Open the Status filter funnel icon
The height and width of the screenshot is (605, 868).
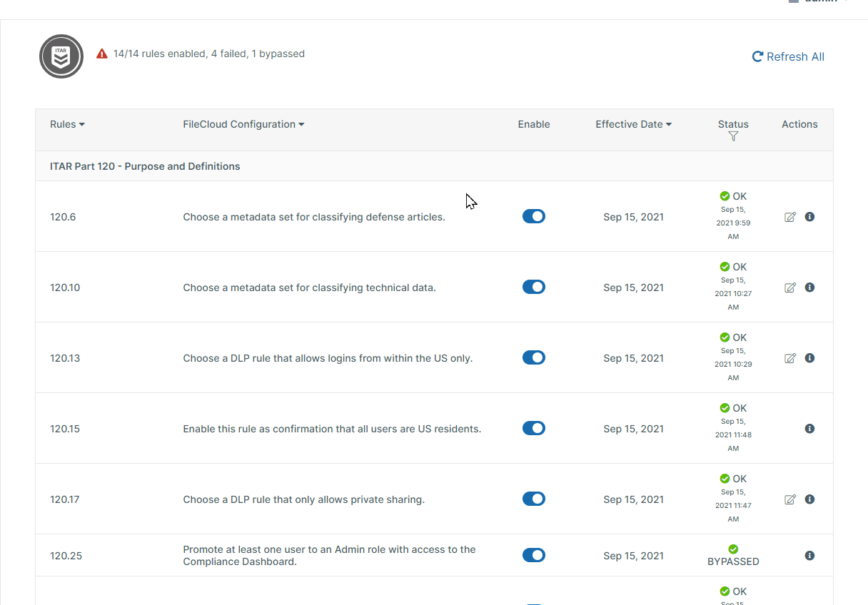733,136
